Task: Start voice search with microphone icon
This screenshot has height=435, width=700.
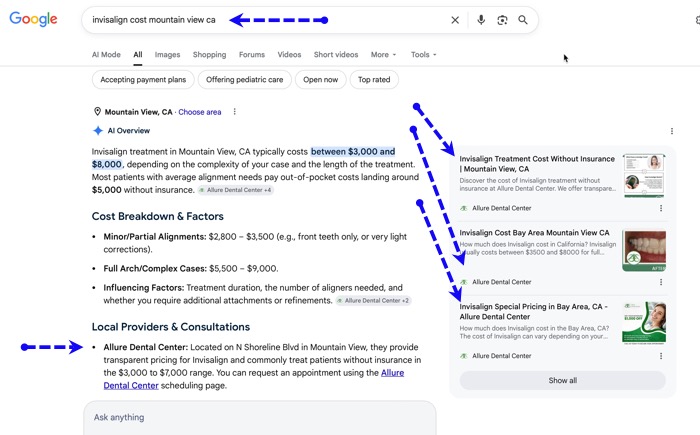Action: [x=481, y=20]
